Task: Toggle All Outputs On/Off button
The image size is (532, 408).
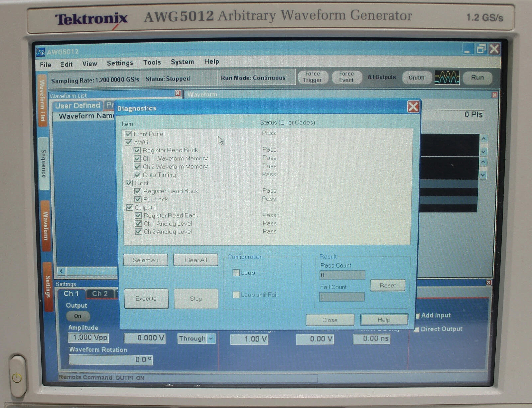Action: coord(416,78)
